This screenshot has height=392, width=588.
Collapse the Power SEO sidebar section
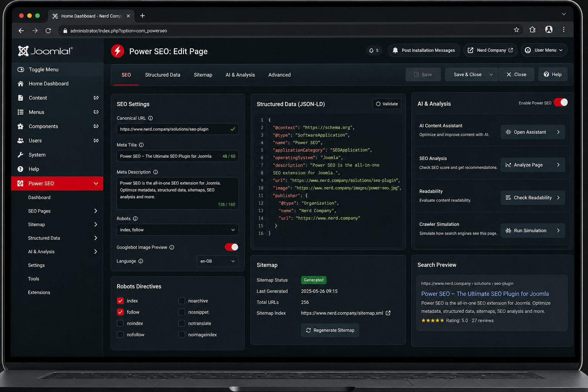96,183
